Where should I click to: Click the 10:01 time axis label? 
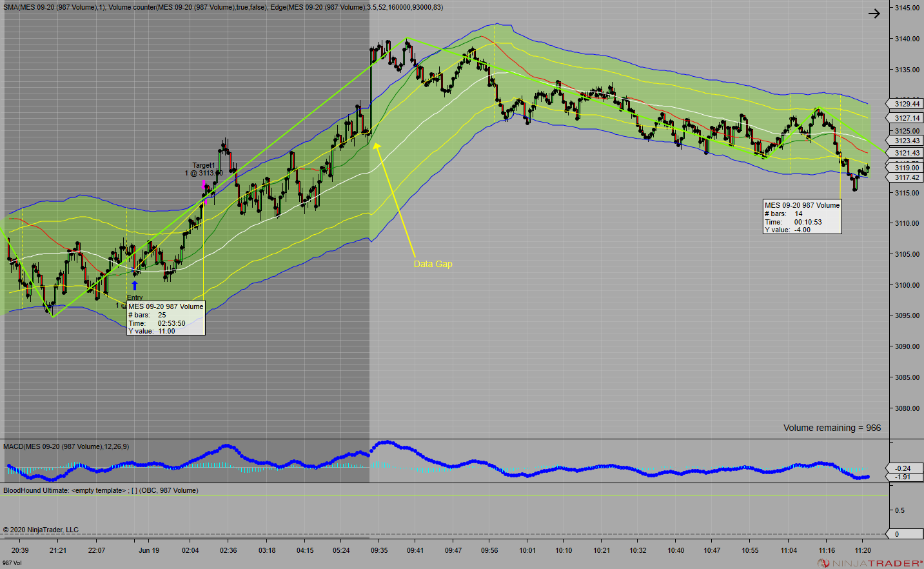tap(527, 550)
